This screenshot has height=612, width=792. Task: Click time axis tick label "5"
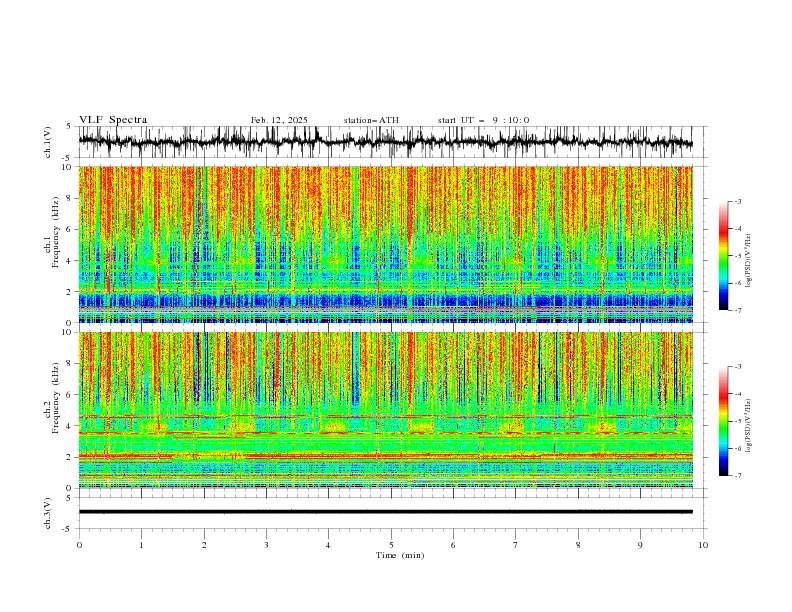click(391, 545)
